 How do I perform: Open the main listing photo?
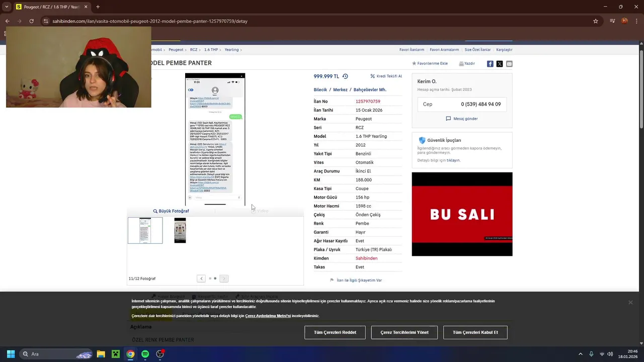(x=215, y=139)
